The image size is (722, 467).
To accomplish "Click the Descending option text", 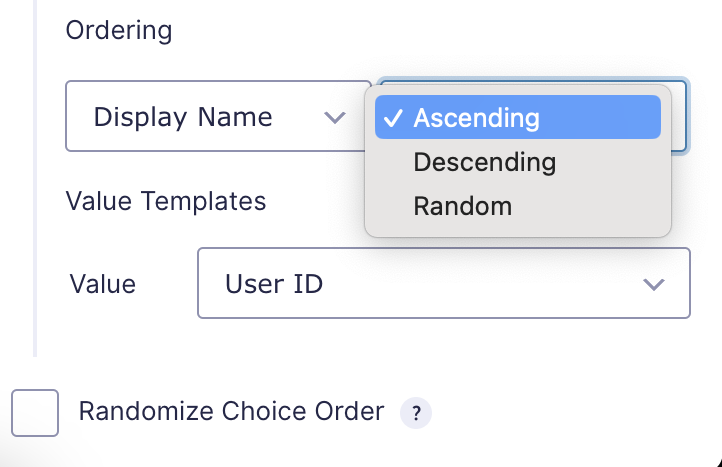I will [484, 163].
